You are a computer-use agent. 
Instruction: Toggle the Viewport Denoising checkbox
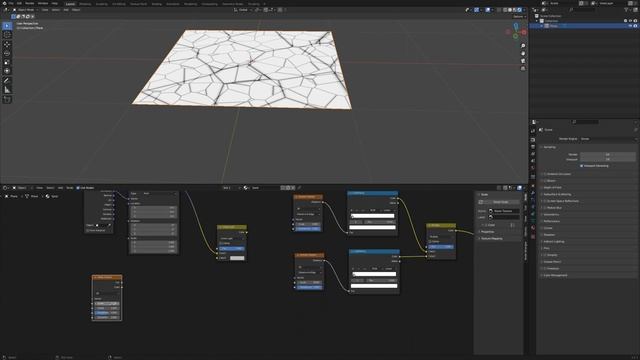point(582,166)
